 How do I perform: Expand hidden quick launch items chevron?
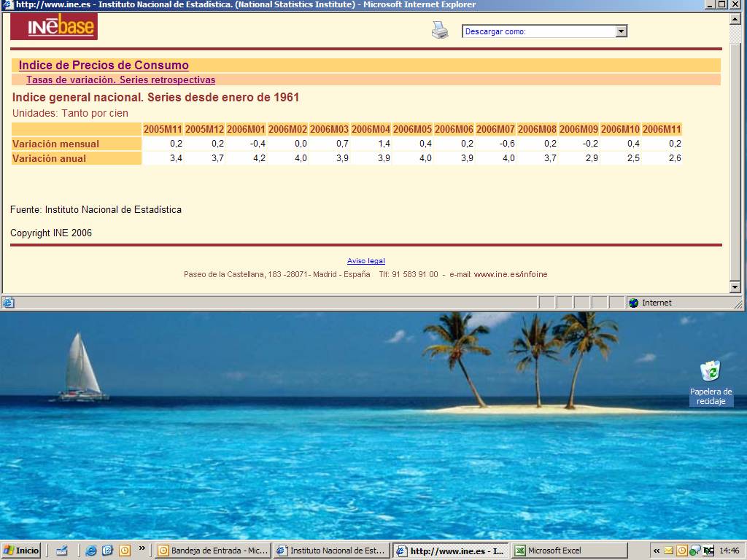tap(142, 548)
